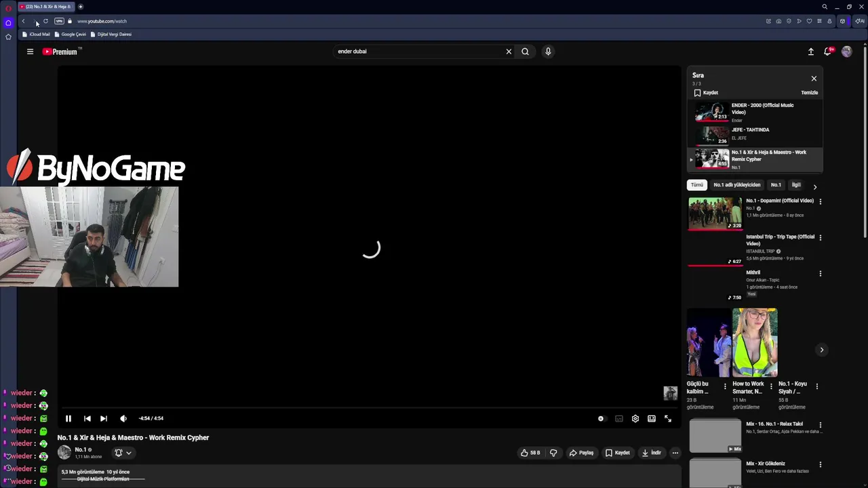Open No.1 - Dopamin! recommended video

click(715, 213)
